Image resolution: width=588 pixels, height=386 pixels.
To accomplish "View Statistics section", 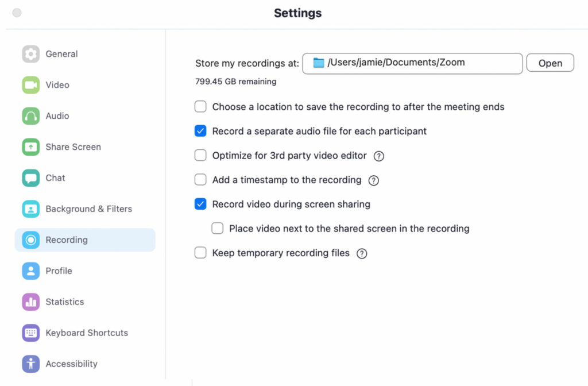I will [x=85, y=302].
